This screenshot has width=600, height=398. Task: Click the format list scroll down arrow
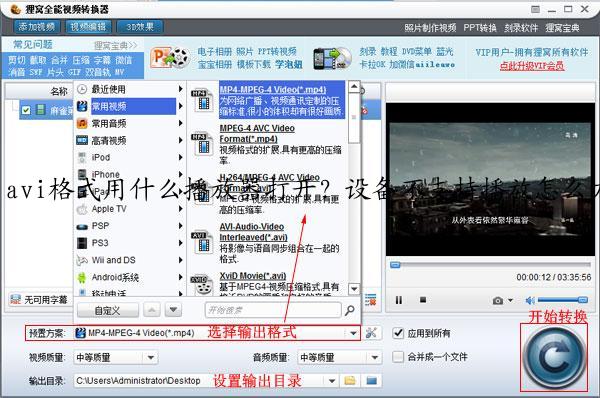pos(354,289)
